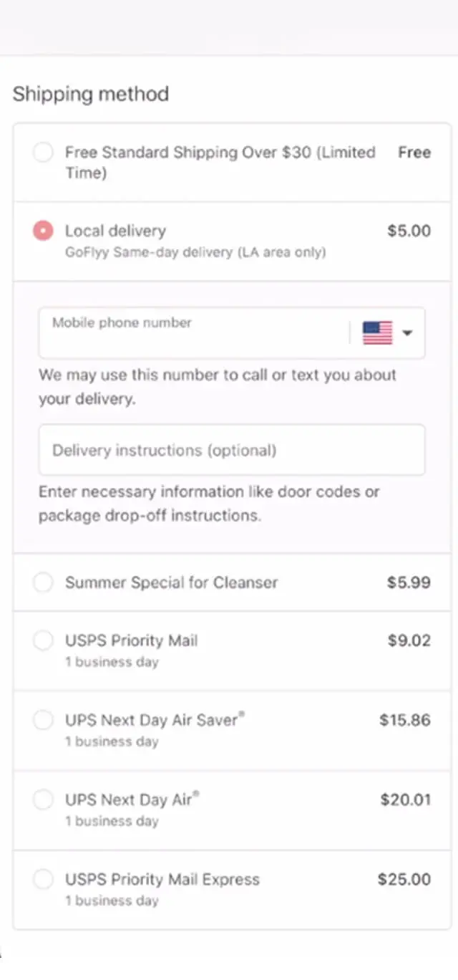Choose Summer Special for Cleanser radio button
The image size is (458, 980).
[x=43, y=582]
